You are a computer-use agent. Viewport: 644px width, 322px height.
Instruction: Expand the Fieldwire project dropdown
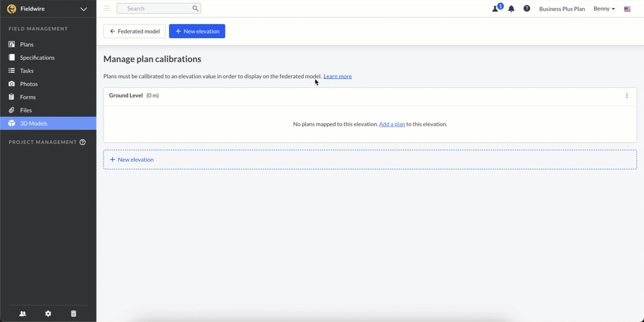(83, 9)
